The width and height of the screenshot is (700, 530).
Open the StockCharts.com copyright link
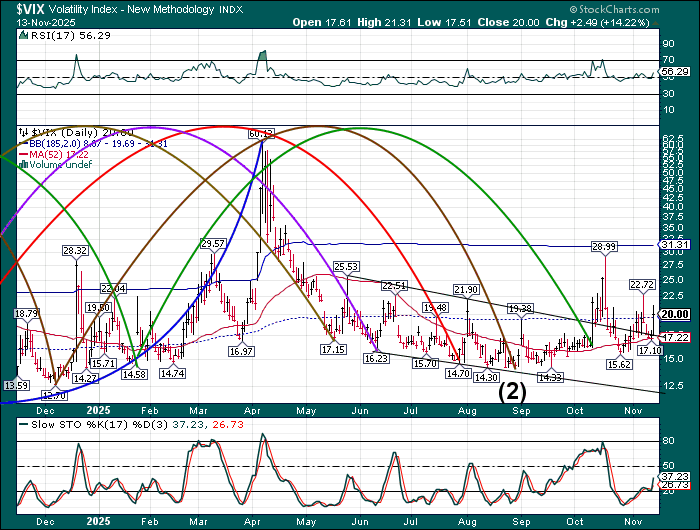[x=640, y=5]
